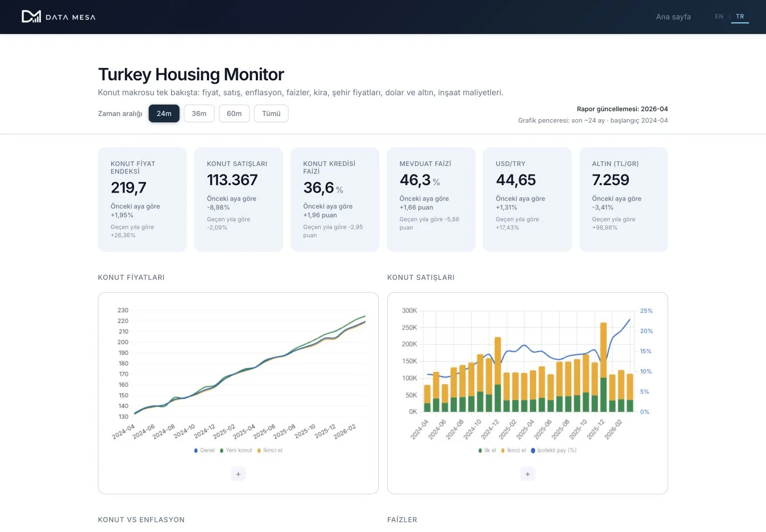
Task: Click the 230 axis label in price chart
Action: tap(123, 310)
